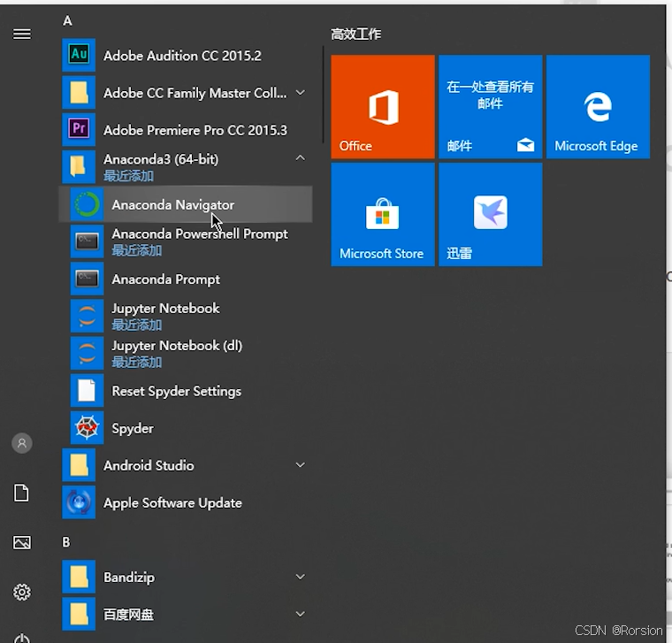Click the app list scrollbar thumb
The width and height of the screenshot is (672, 643).
323,95
